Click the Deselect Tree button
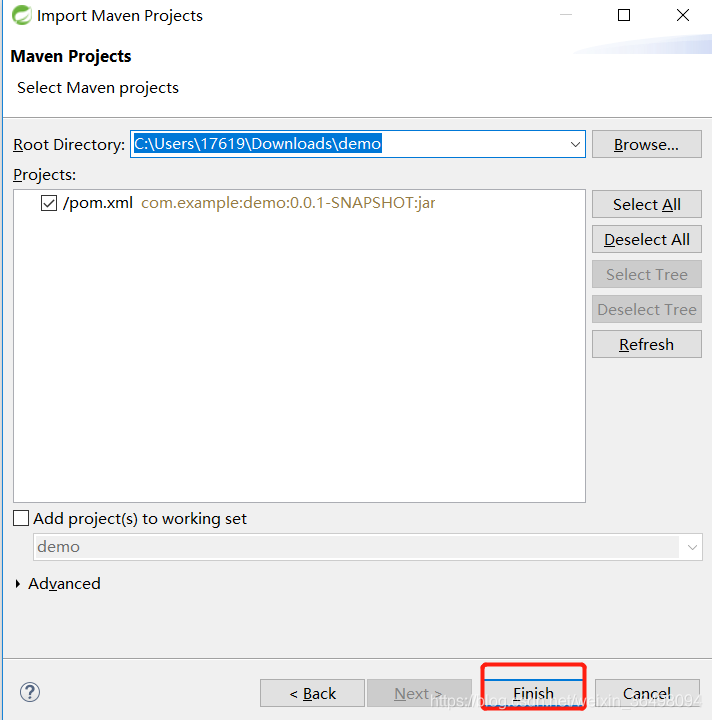 [646, 309]
